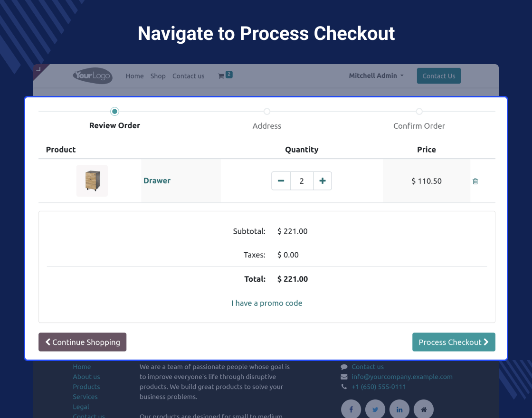Click the Drawer quantity input field
The image size is (532, 418).
pos(302,181)
